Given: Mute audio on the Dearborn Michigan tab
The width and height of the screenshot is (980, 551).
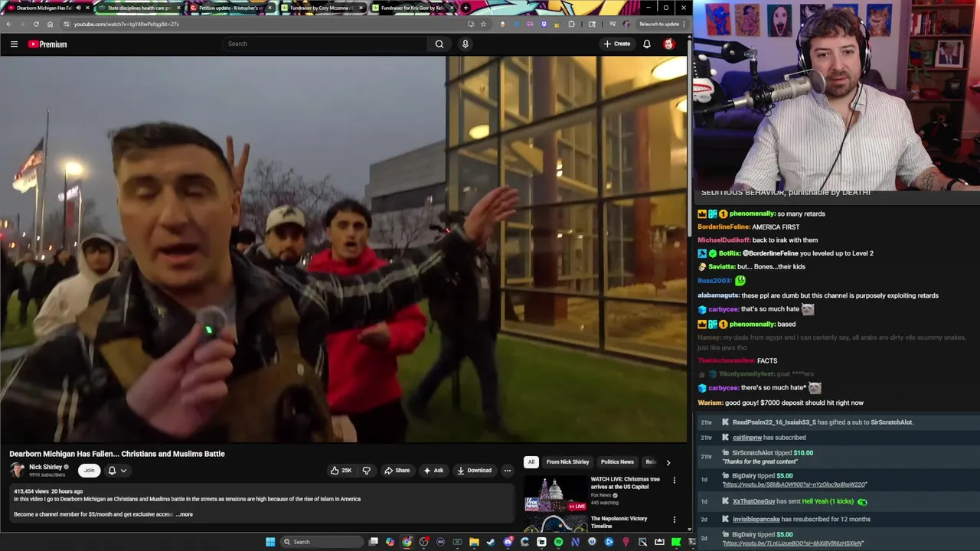Looking at the screenshot, I should click(x=77, y=8).
